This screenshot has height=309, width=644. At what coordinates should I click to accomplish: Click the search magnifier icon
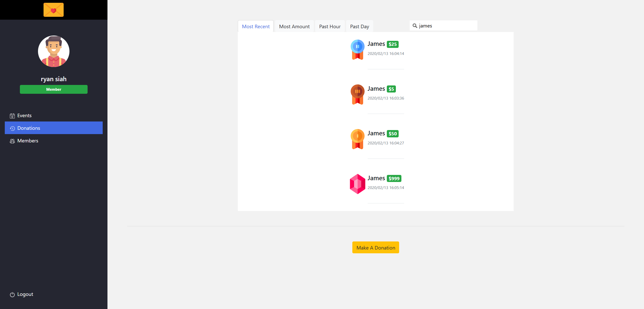click(x=415, y=26)
